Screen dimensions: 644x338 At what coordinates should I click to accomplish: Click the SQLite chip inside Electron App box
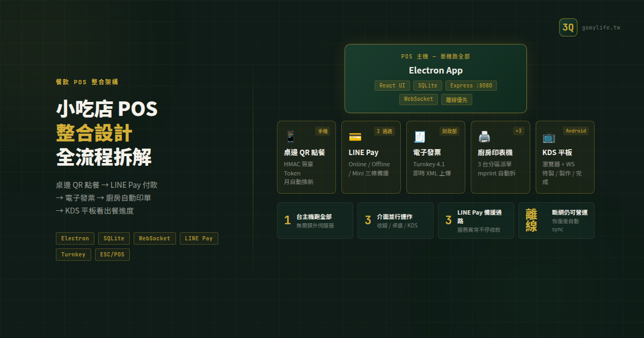click(428, 85)
